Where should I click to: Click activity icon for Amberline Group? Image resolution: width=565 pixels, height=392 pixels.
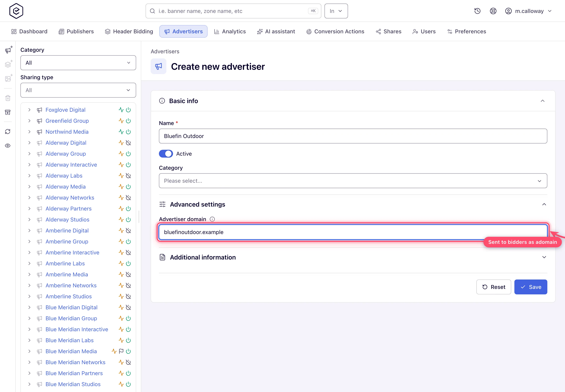(x=121, y=241)
